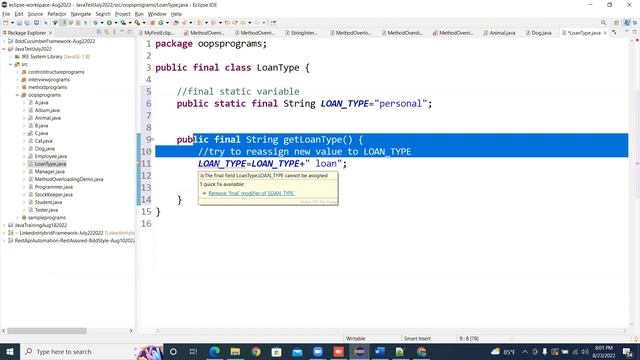Click the toolbar search magnifier icon
The image size is (640, 360).
point(603,23)
